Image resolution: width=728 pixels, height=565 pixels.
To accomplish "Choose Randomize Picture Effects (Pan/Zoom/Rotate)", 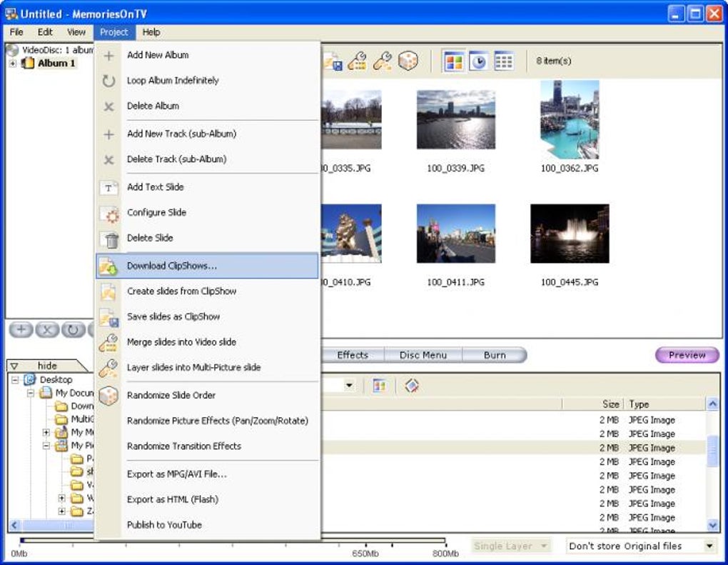I will 207,421.
